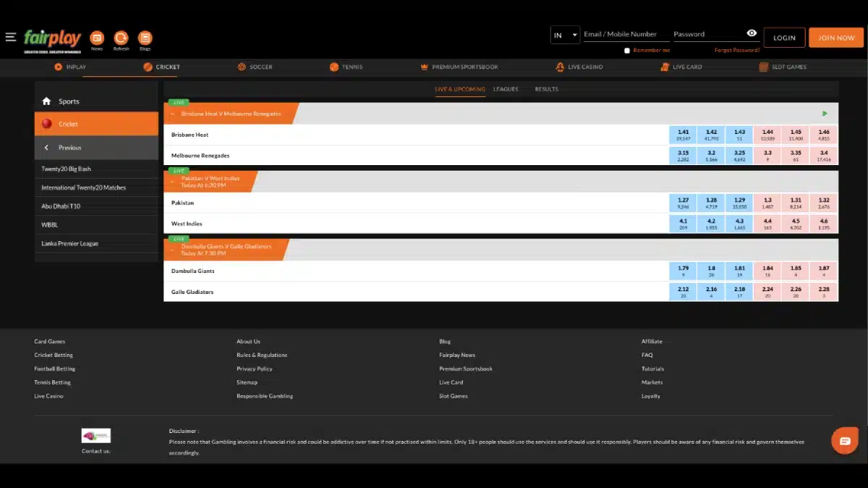Open the IN country code dropdown

tap(565, 35)
